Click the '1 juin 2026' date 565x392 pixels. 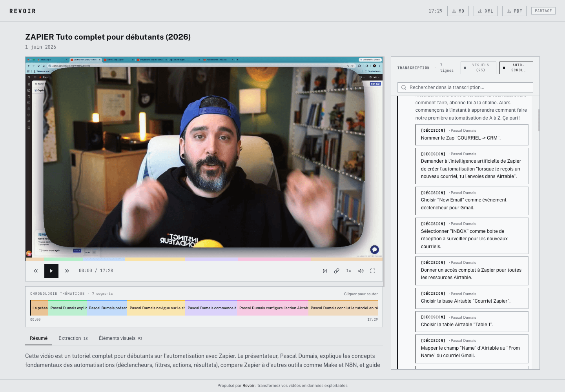coord(40,47)
